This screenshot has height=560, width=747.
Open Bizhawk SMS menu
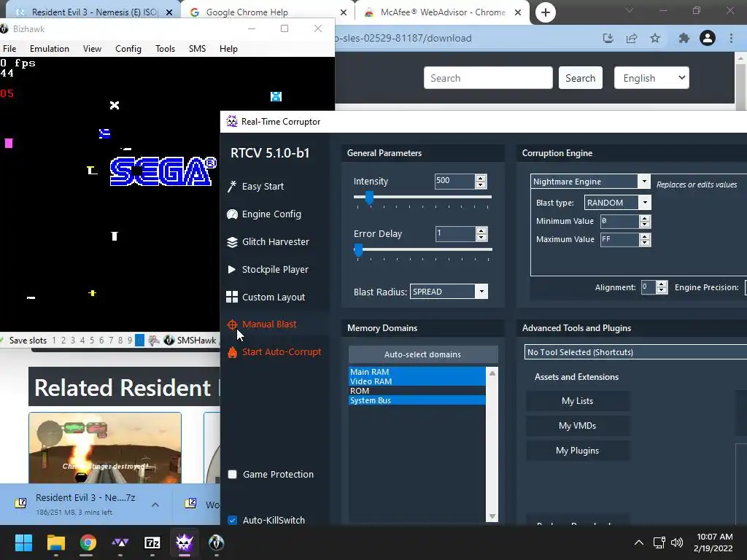coord(197,49)
